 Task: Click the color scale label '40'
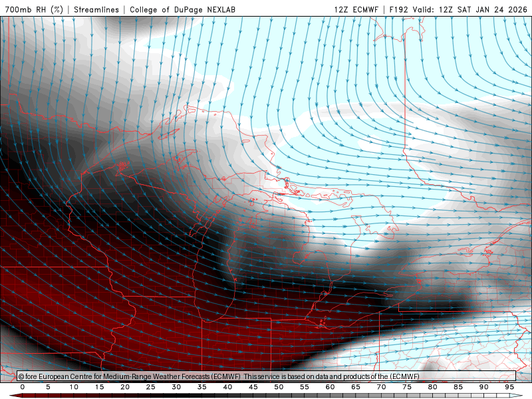pos(227,387)
